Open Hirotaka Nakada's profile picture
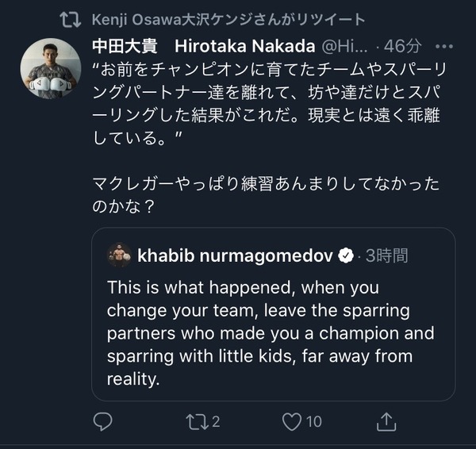The image size is (476, 449). 50,68
